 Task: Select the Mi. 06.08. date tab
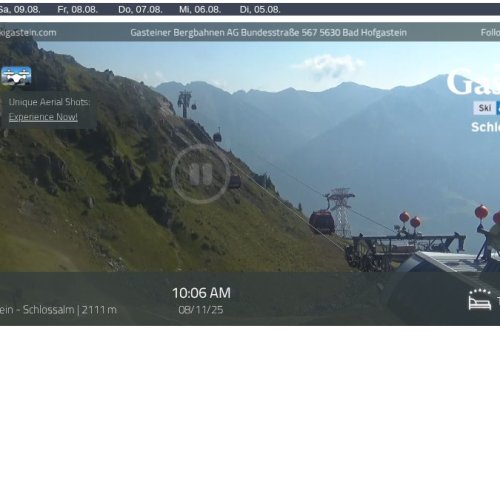(x=200, y=10)
